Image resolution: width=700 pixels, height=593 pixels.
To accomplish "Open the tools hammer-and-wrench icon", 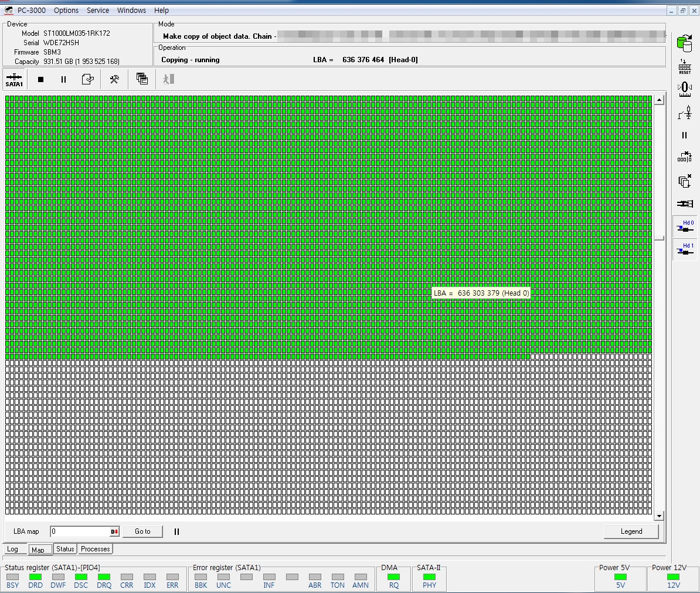I will pos(115,80).
